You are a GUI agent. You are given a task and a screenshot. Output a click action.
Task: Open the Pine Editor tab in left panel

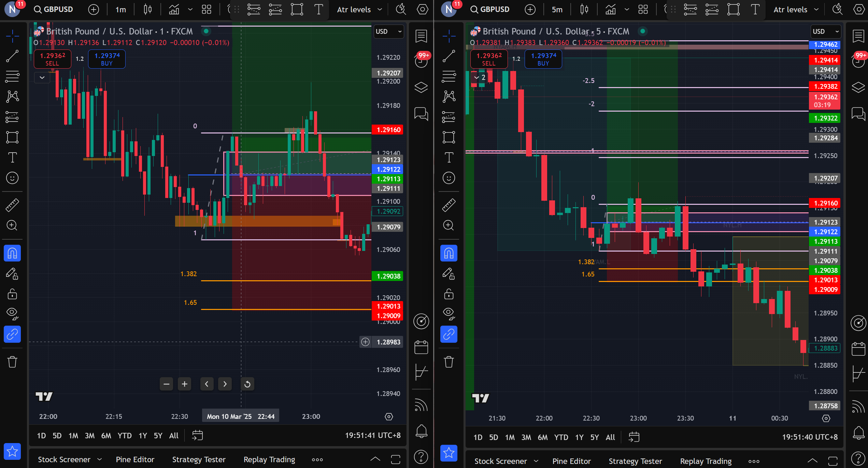(135, 459)
